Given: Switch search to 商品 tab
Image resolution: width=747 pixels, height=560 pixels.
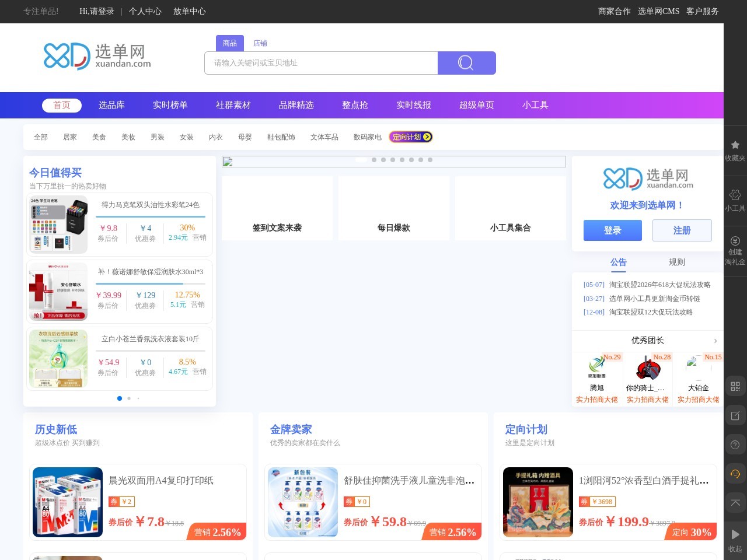Looking at the screenshot, I should [x=230, y=43].
